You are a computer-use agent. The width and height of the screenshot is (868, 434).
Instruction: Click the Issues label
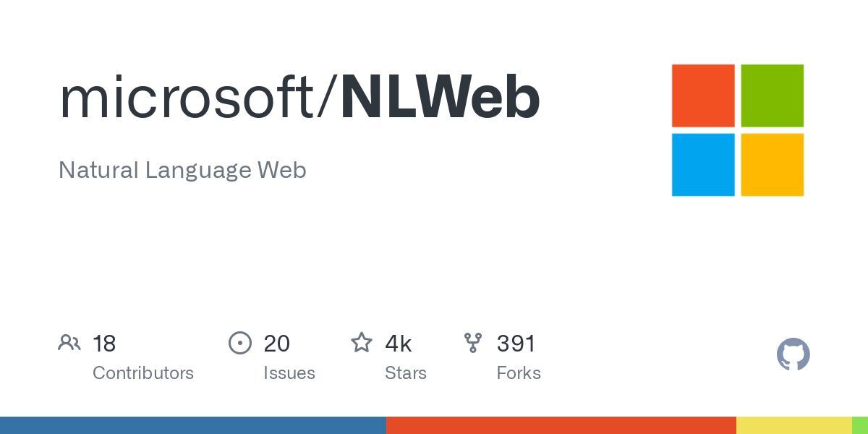click(x=289, y=373)
